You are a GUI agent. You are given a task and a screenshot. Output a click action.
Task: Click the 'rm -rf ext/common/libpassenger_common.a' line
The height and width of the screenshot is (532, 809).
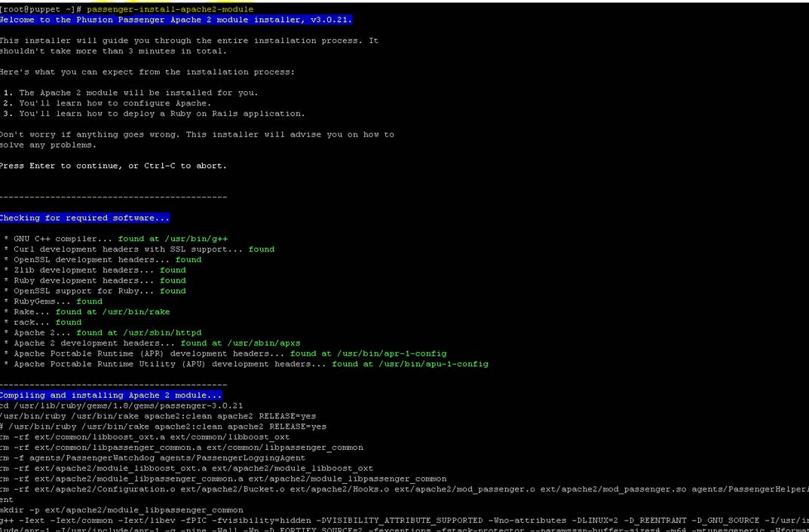(x=182, y=448)
